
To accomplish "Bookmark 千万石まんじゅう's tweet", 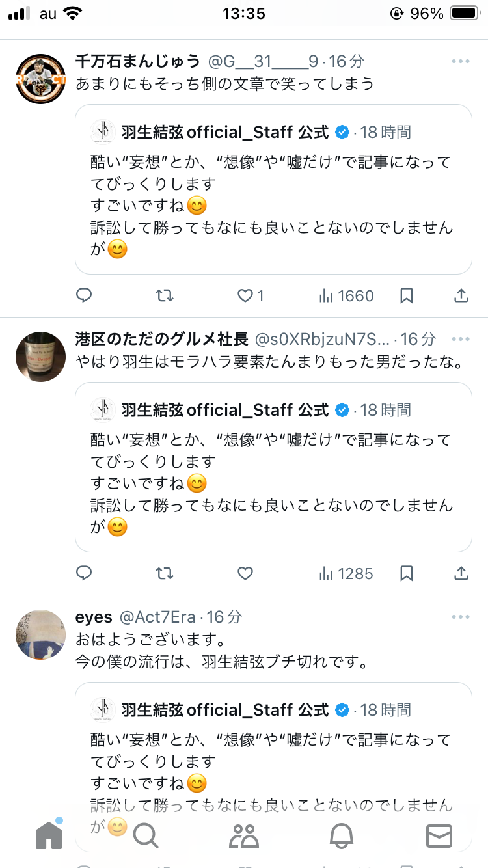I will tap(407, 296).
